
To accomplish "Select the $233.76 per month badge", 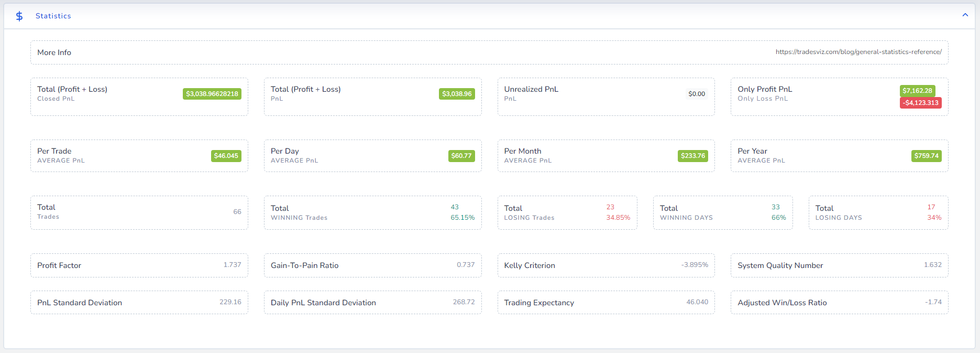I will click(693, 156).
